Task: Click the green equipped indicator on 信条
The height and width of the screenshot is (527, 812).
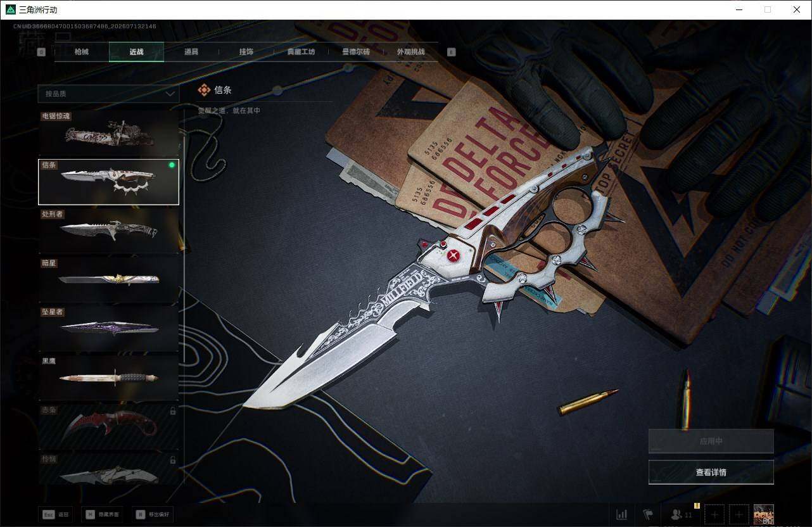Action: 172,165
